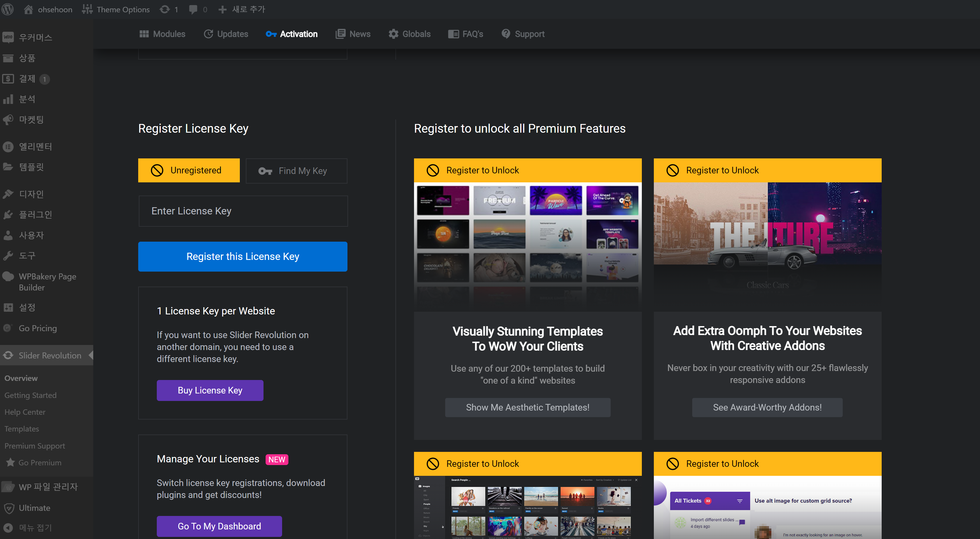The image size is (980, 539).
Task: Open the Elementor sidebar menu icon
Action: pos(8,146)
